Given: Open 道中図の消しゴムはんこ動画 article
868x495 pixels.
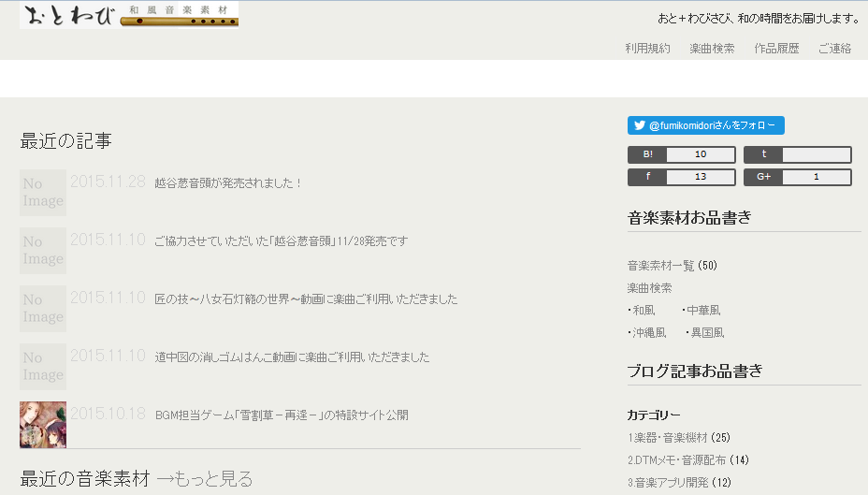Looking at the screenshot, I should click(x=292, y=357).
